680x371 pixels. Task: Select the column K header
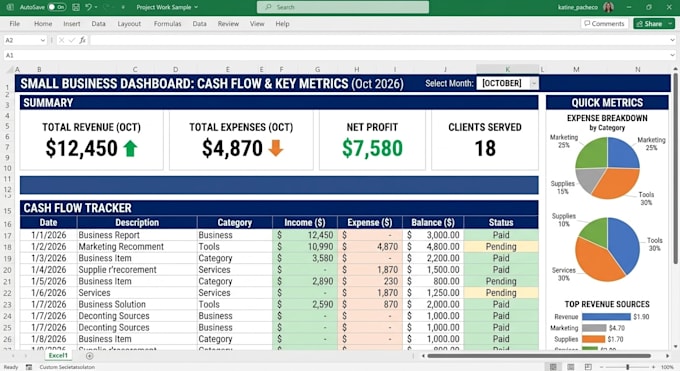[x=507, y=69]
